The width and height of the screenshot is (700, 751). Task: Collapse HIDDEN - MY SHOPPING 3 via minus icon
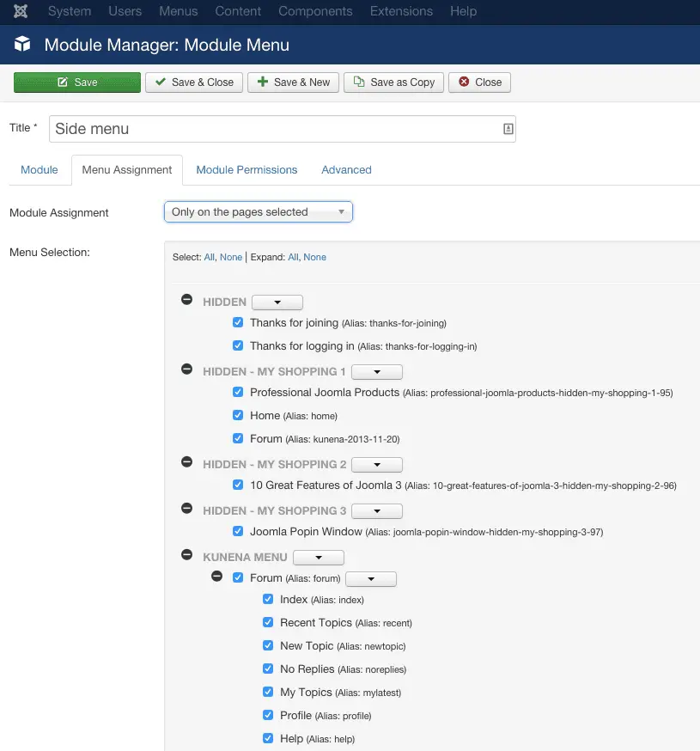click(x=186, y=509)
